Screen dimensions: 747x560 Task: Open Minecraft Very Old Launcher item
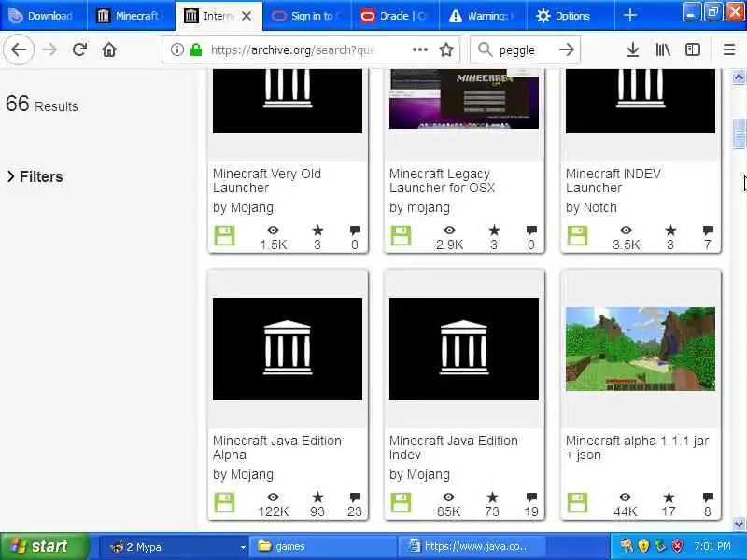[267, 180]
